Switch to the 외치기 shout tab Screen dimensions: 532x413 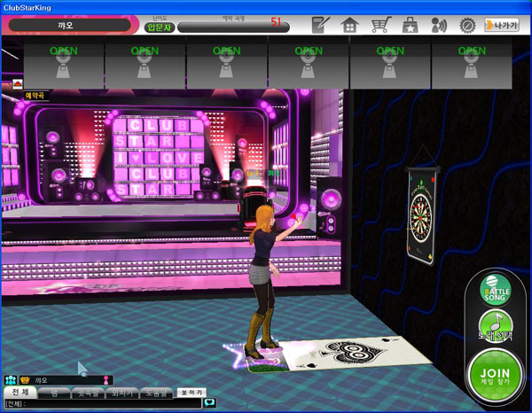point(121,392)
